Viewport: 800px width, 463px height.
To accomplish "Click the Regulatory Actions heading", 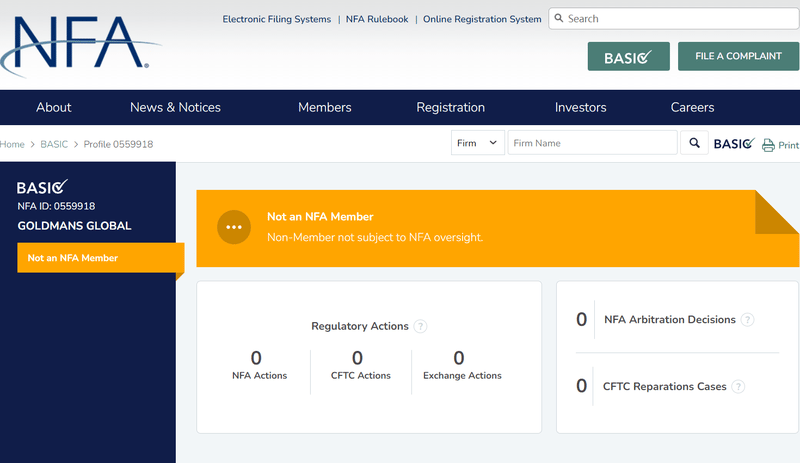I will (x=360, y=326).
